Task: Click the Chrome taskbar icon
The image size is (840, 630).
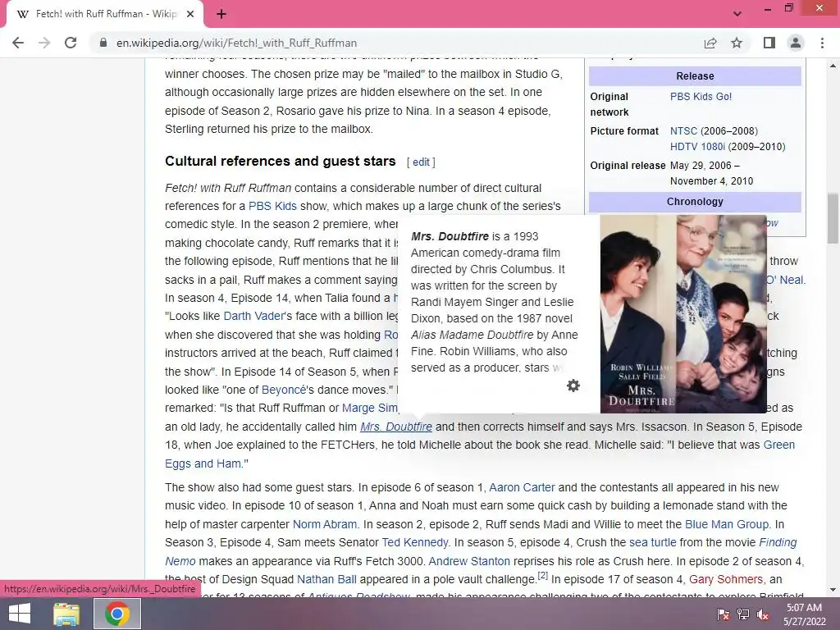Action: 117,614
